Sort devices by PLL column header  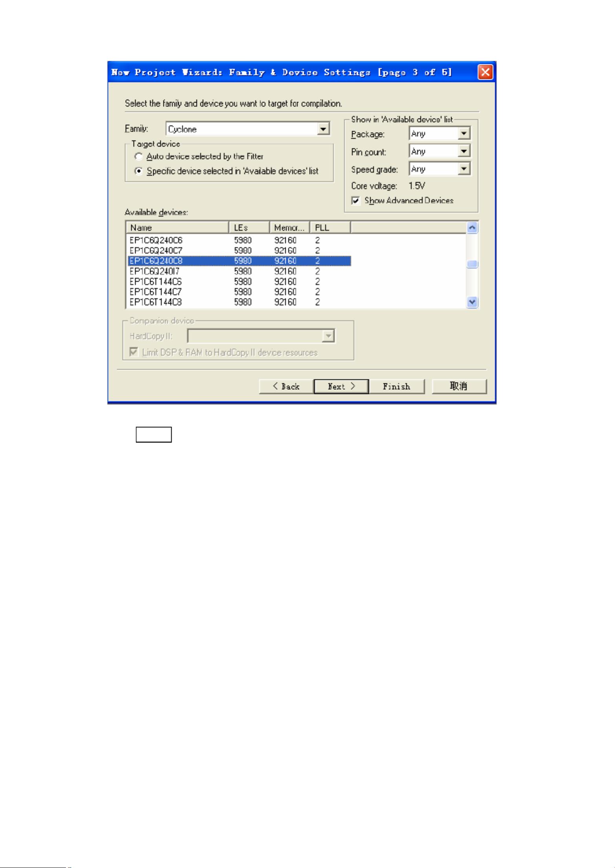pos(330,228)
